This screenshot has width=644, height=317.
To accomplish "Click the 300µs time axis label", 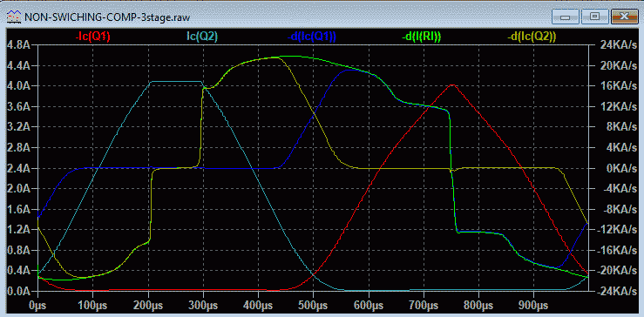I will pos(203,307).
